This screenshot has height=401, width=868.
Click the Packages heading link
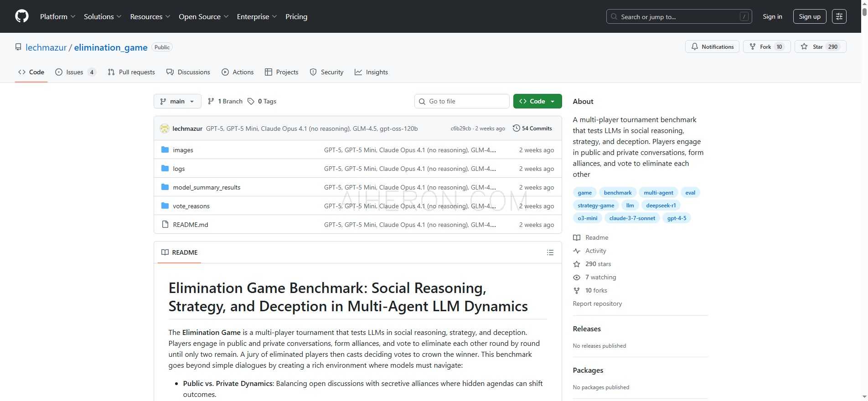click(588, 370)
